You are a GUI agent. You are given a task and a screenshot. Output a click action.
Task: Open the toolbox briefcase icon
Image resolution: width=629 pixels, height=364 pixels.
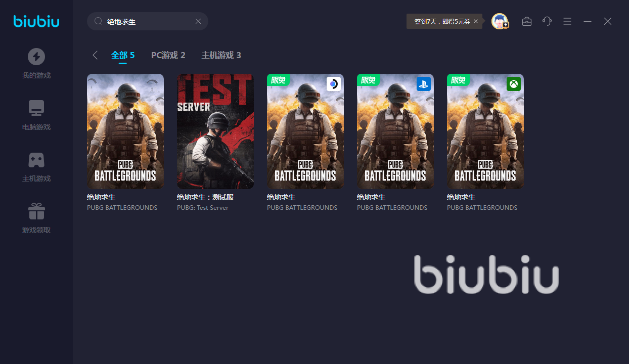pos(527,21)
